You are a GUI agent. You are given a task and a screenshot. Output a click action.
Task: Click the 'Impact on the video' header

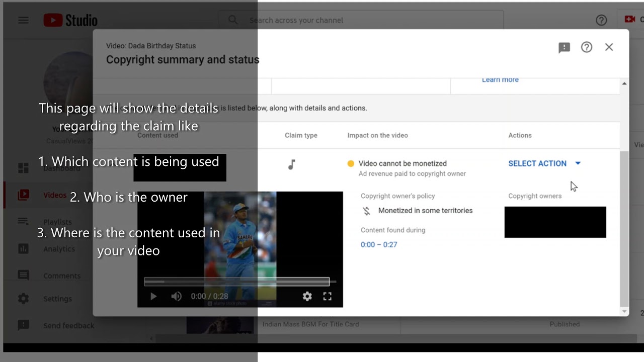click(x=377, y=135)
